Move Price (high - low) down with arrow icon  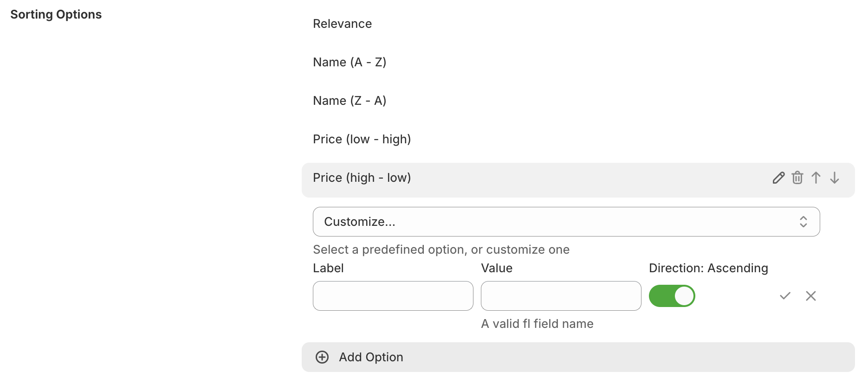(834, 178)
